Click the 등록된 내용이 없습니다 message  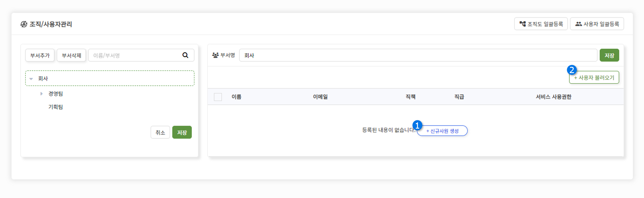tap(389, 130)
